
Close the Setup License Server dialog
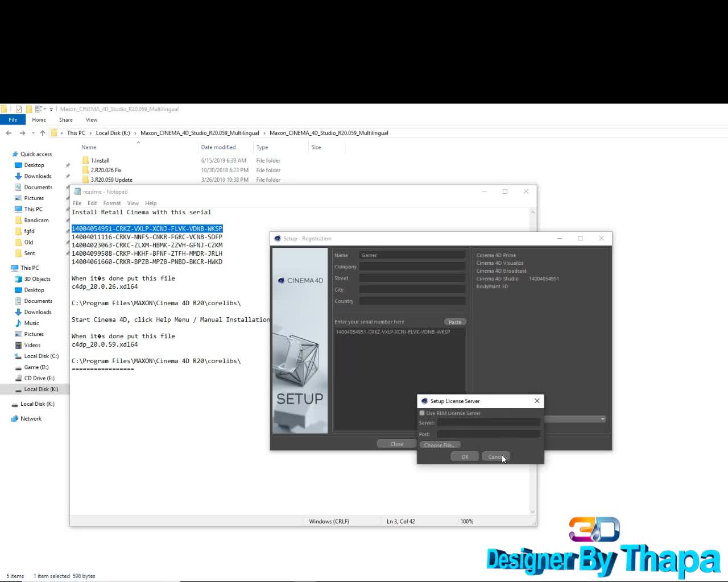pyautogui.click(x=537, y=401)
